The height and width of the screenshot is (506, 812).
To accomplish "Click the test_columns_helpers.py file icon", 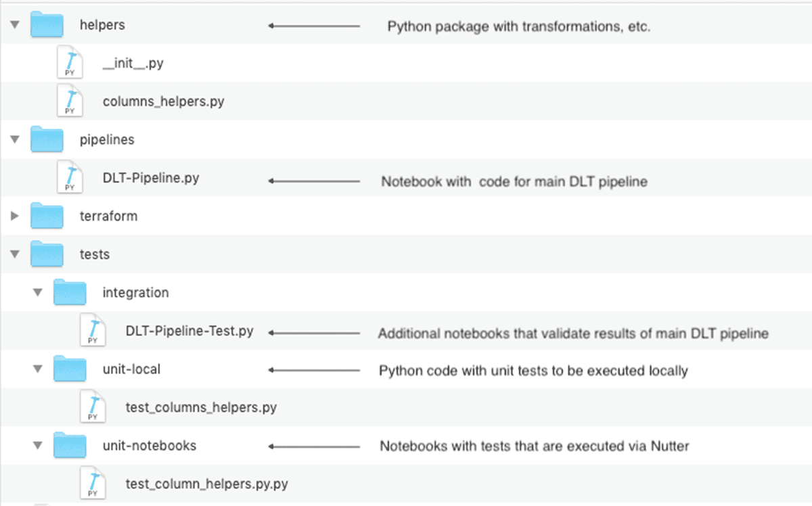I will [x=93, y=407].
